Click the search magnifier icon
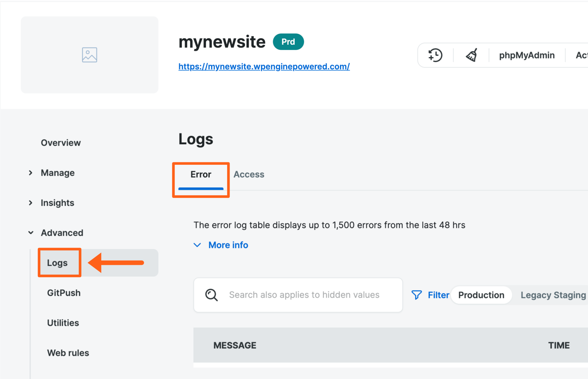This screenshot has height=379, width=588. tap(211, 295)
